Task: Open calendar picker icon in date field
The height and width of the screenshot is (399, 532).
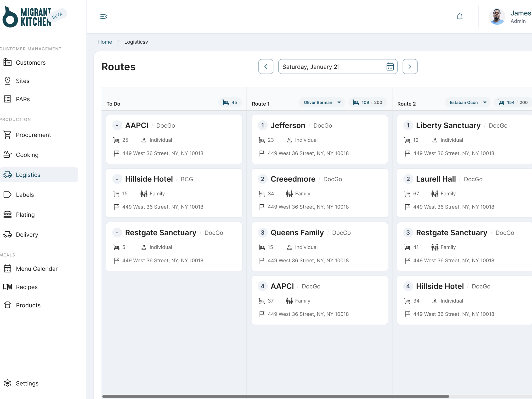Action: (390, 67)
